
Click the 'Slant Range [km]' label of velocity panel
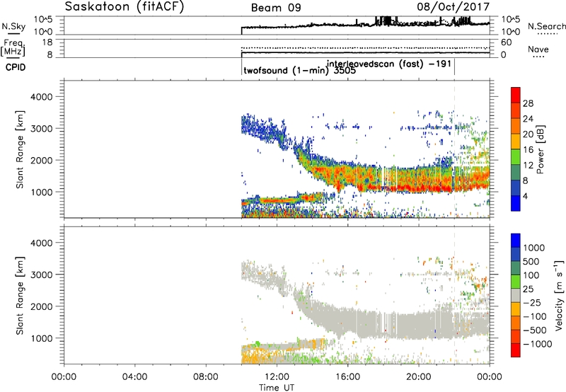(20, 295)
